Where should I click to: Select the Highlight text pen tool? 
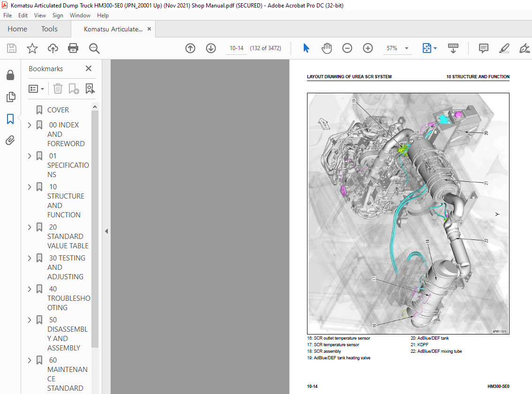pos(504,48)
